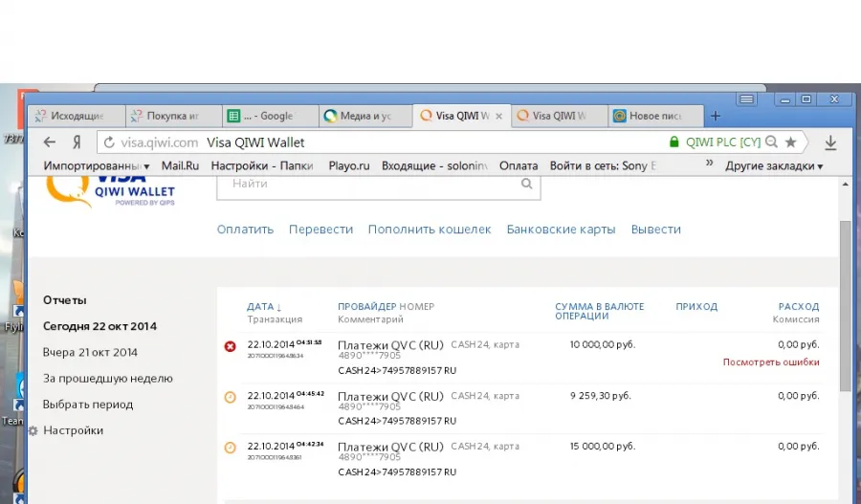Click the ПРИХОД column header
The width and height of the screenshot is (861, 504).
point(696,306)
